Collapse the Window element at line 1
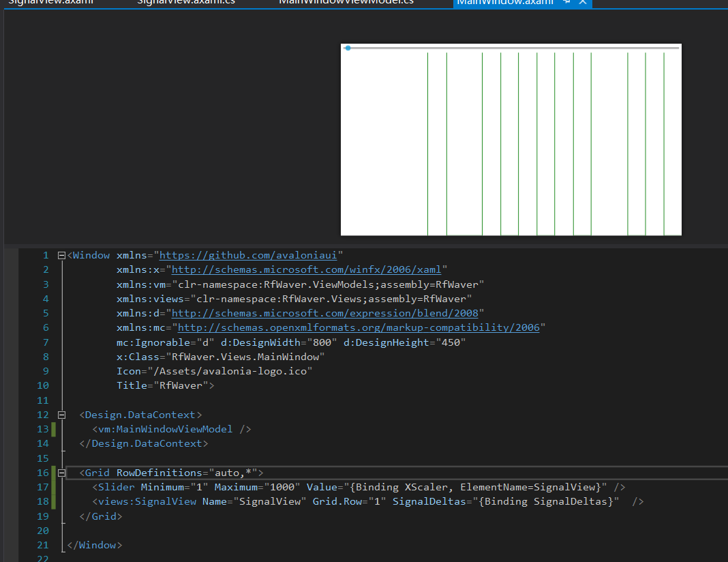Screen dimensions: 728x562 pos(61,256)
